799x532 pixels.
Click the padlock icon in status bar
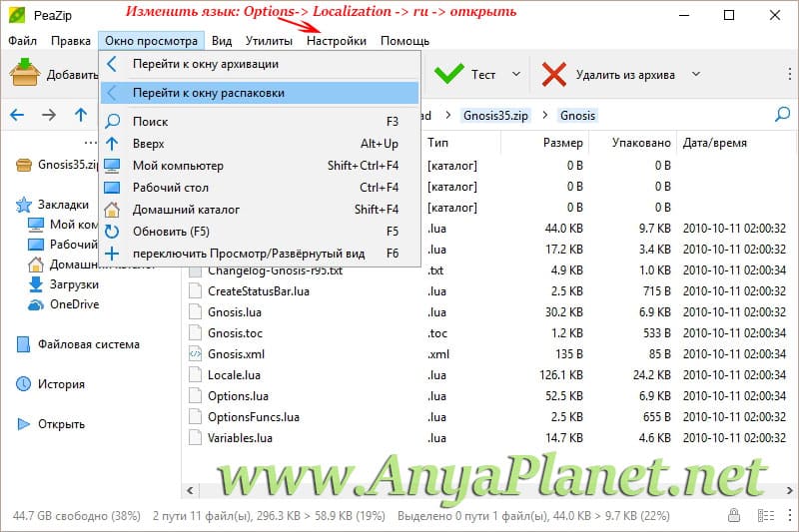(734, 515)
